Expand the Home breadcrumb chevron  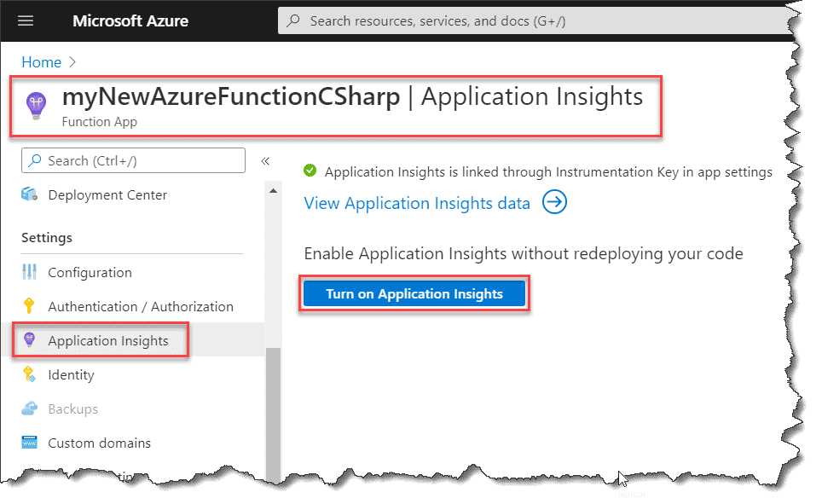tap(71, 61)
